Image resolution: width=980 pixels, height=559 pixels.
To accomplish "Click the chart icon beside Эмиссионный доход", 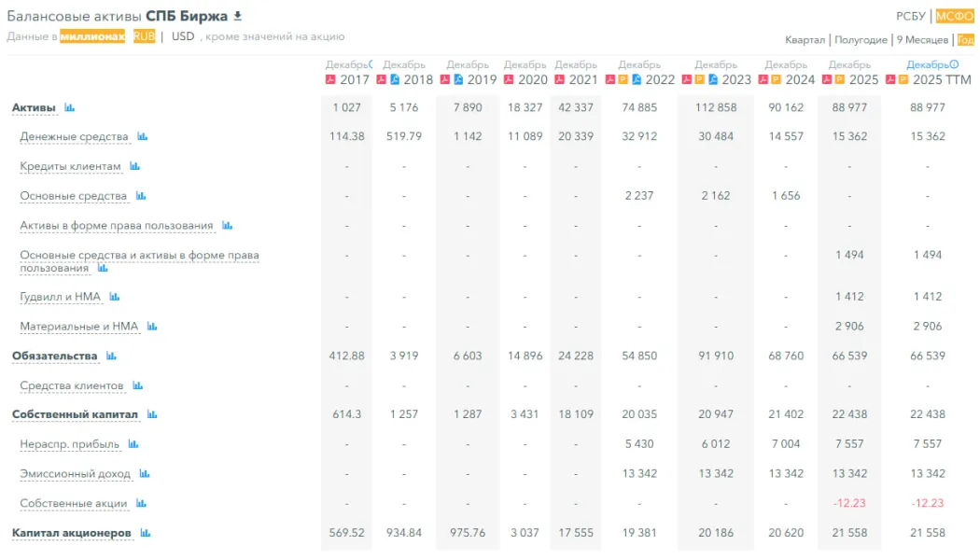I will [x=145, y=473].
